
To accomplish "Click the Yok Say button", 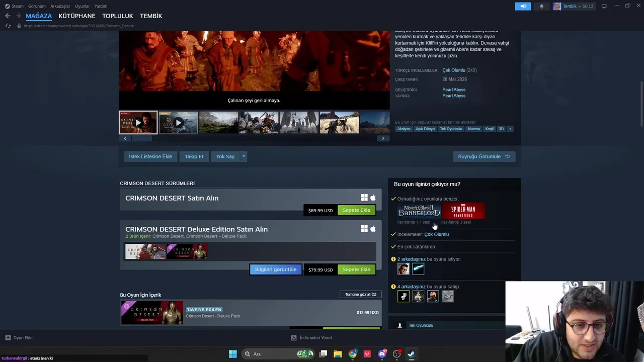I will click(x=225, y=156).
